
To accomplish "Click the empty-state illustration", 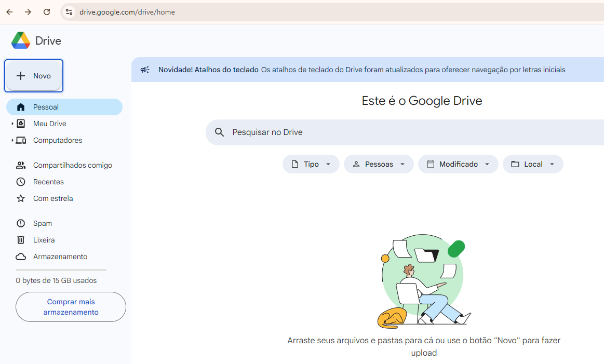I will [424, 281].
